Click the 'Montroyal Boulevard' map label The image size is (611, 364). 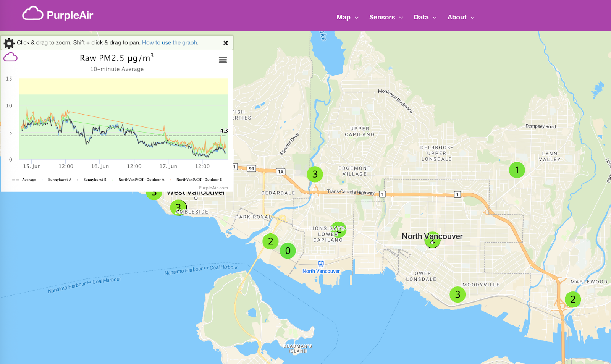396,101
